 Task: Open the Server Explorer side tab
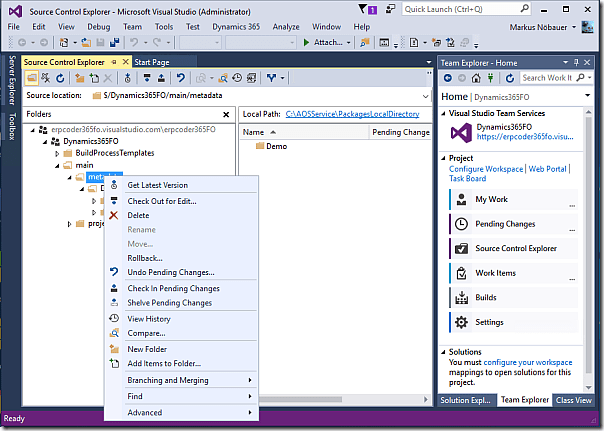click(x=12, y=80)
